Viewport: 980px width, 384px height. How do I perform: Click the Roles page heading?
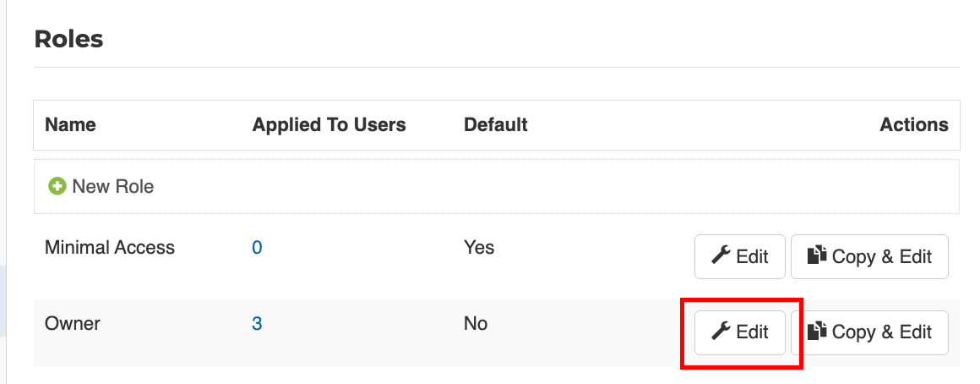point(68,39)
